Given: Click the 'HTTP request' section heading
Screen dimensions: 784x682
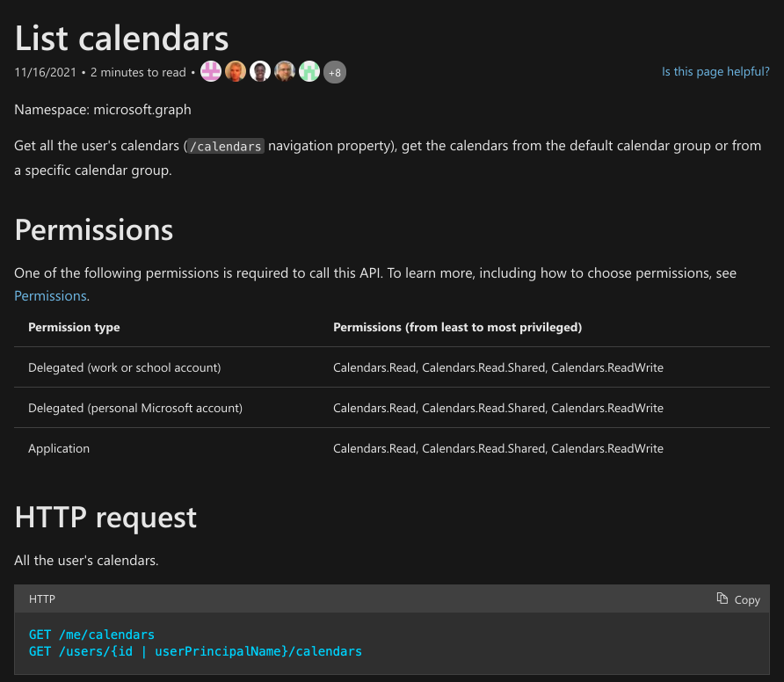Looking at the screenshot, I should click(105, 517).
